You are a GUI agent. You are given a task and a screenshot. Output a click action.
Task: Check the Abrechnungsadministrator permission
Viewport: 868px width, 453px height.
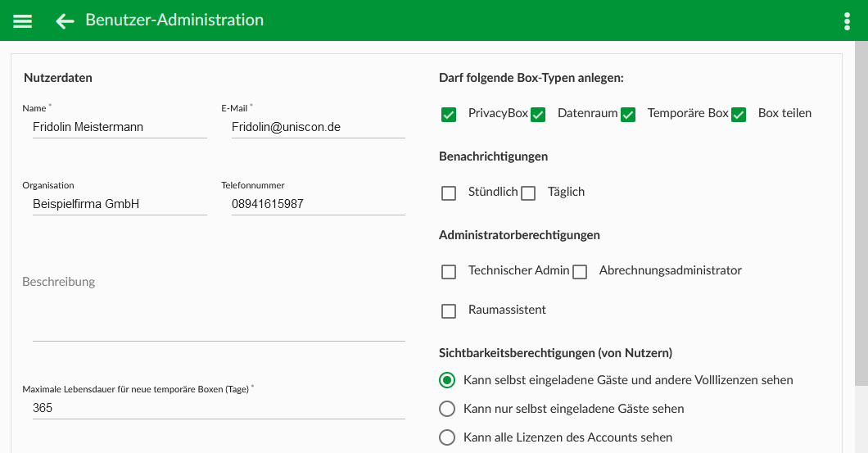[580, 272]
